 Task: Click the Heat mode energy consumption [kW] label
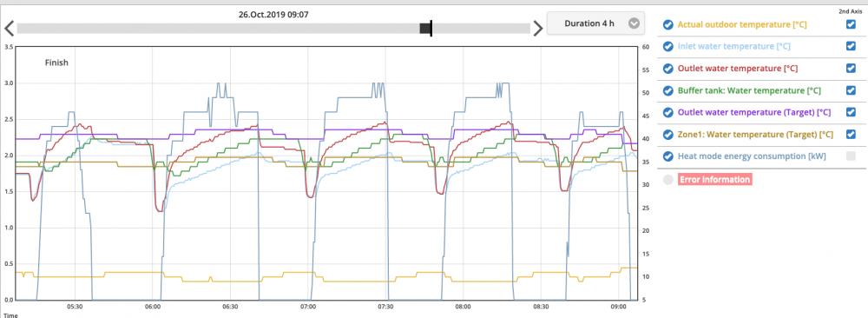coord(752,156)
